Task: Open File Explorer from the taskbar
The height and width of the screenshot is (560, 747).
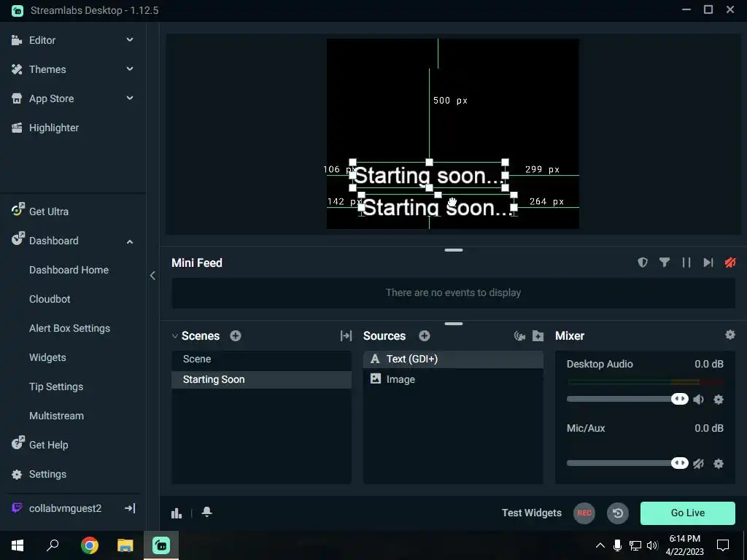Action: click(x=125, y=545)
